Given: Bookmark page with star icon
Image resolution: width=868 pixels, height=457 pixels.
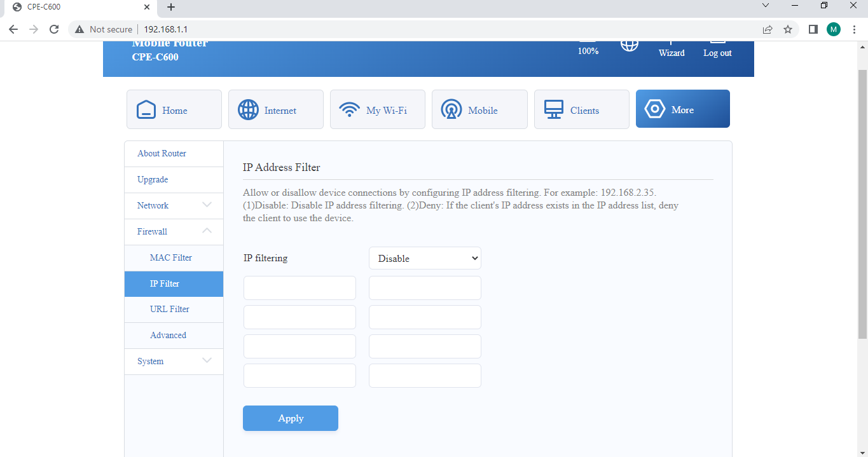Looking at the screenshot, I should tap(788, 29).
